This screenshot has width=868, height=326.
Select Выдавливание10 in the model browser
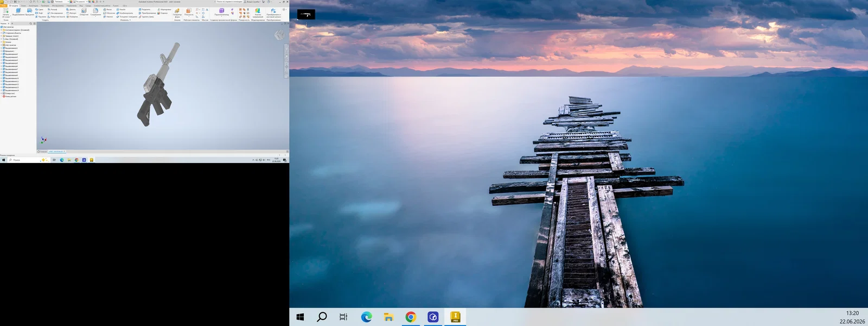11,78
